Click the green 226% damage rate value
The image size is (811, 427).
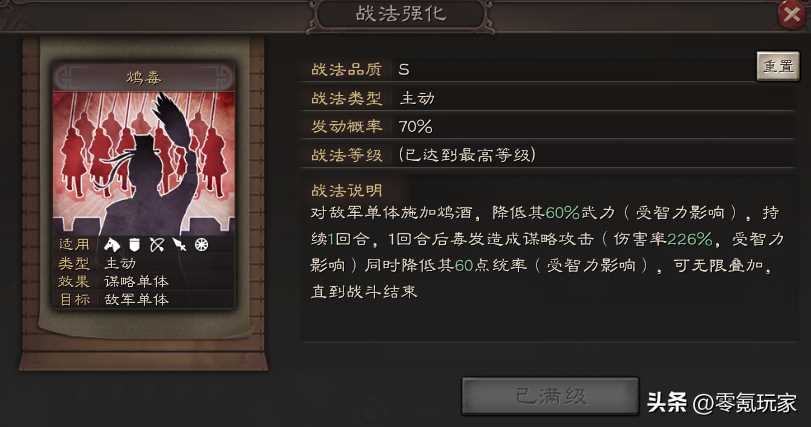tap(689, 239)
